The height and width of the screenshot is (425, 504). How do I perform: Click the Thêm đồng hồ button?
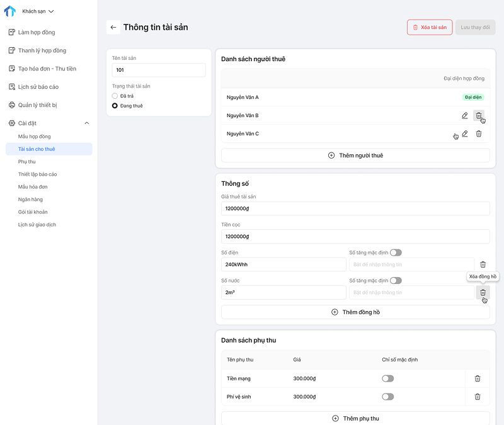click(x=355, y=312)
